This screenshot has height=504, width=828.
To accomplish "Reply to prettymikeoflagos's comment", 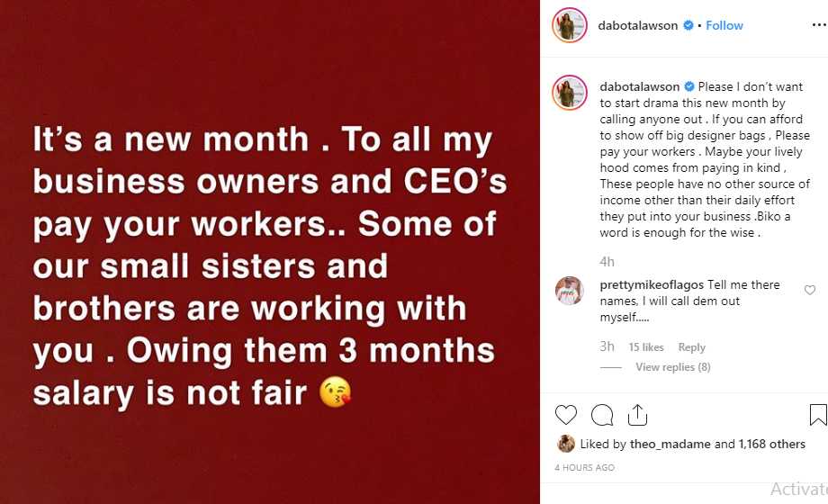I will pos(691,347).
